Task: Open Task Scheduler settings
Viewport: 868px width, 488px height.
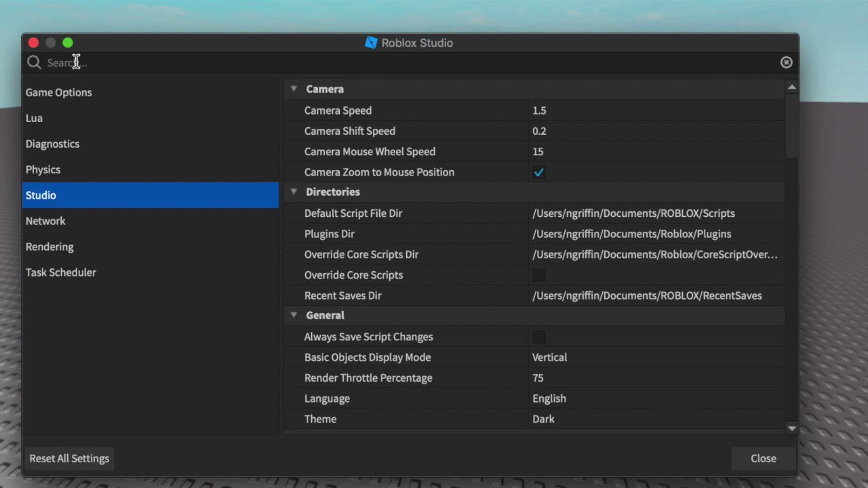Action: click(150, 272)
